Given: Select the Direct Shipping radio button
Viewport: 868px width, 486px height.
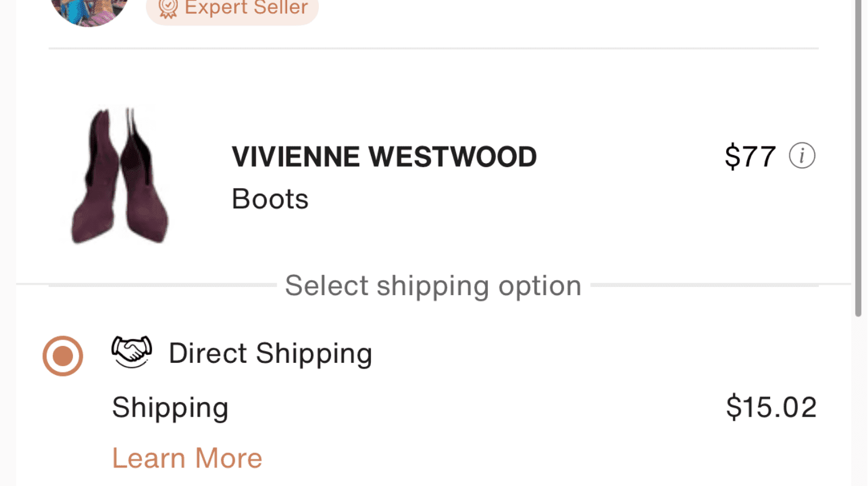Looking at the screenshot, I should point(62,356).
